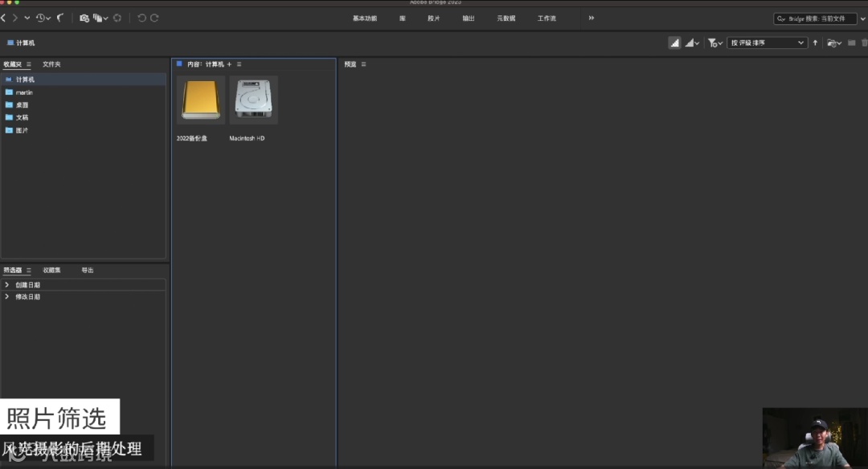Click the 修改日期 filter label
Viewport: 868px width, 469px height.
[27, 297]
